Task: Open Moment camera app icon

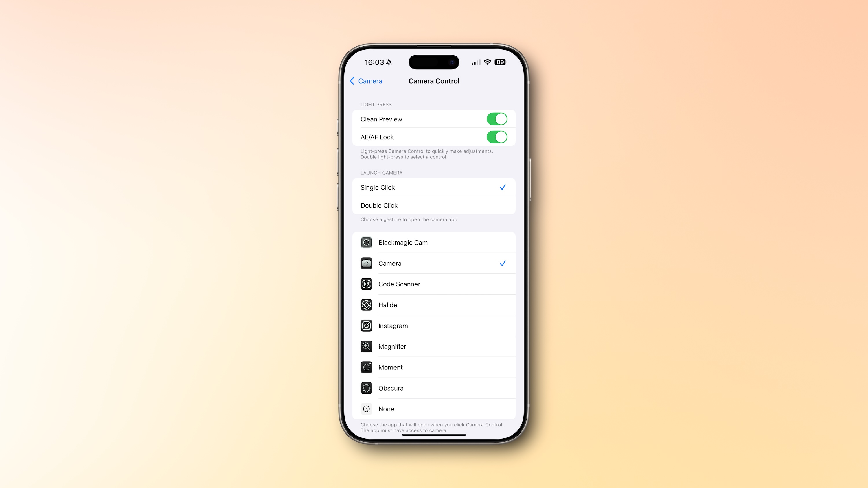Action: click(x=366, y=367)
